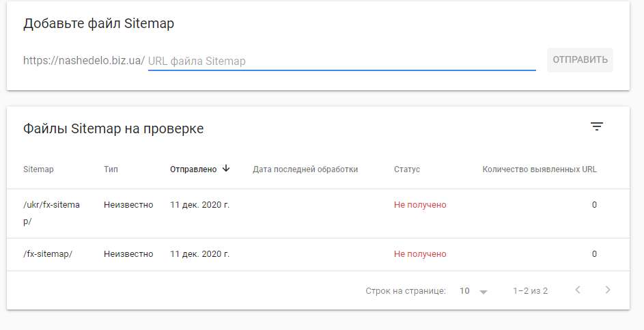This screenshot has height=330, width=644.
Task: Sort by Количество выявленных URL column
Action: [540, 169]
